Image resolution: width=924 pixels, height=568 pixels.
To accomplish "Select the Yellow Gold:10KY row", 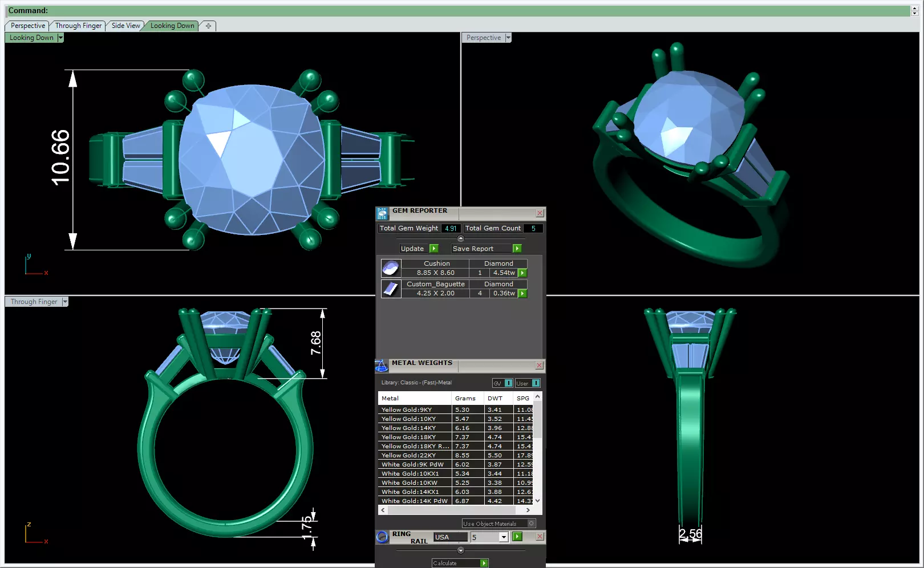I will click(456, 419).
